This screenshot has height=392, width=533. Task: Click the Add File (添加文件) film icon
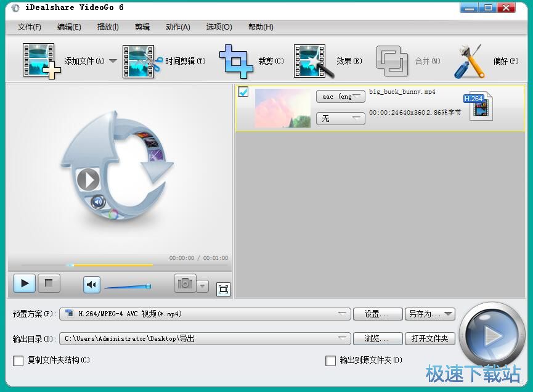coord(41,61)
